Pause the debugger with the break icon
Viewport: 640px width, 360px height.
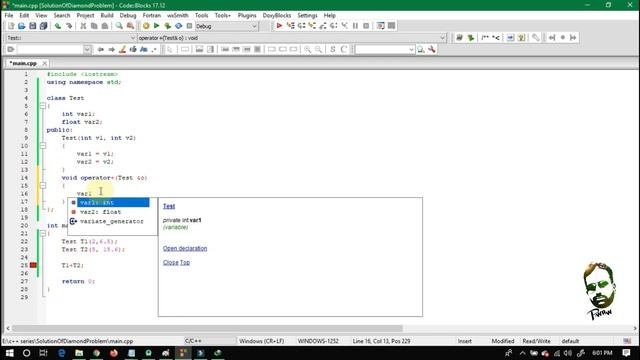pos(356,26)
